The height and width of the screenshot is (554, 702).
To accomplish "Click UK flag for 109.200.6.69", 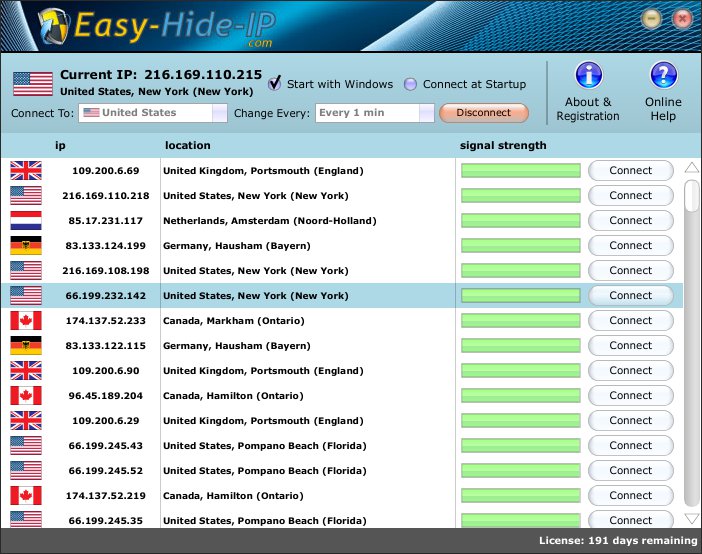I will 26,170.
